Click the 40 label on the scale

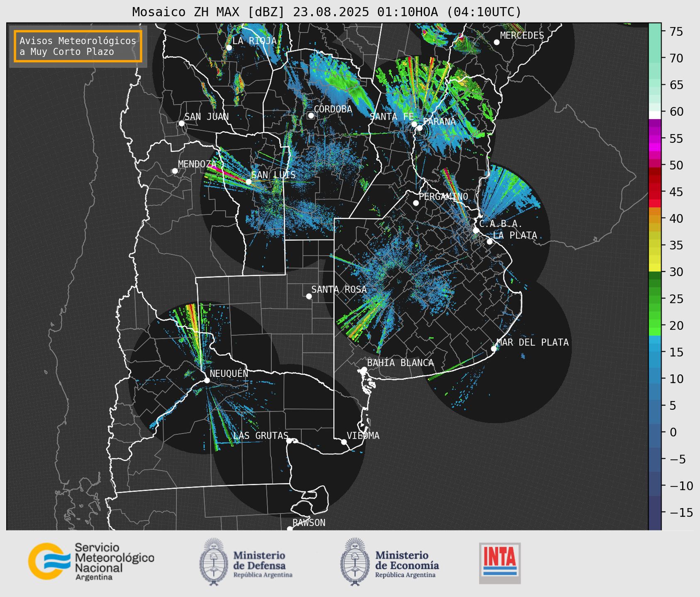(x=676, y=218)
